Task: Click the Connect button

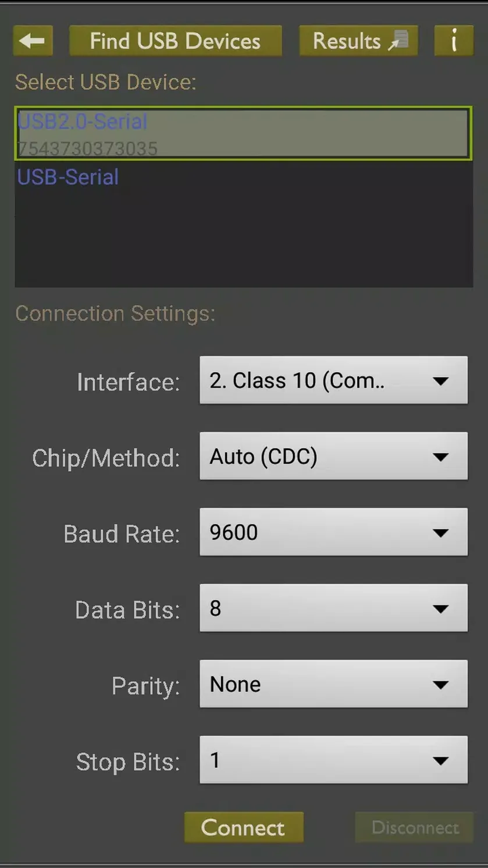Action: pyautogui.click(x=244, y=827)
